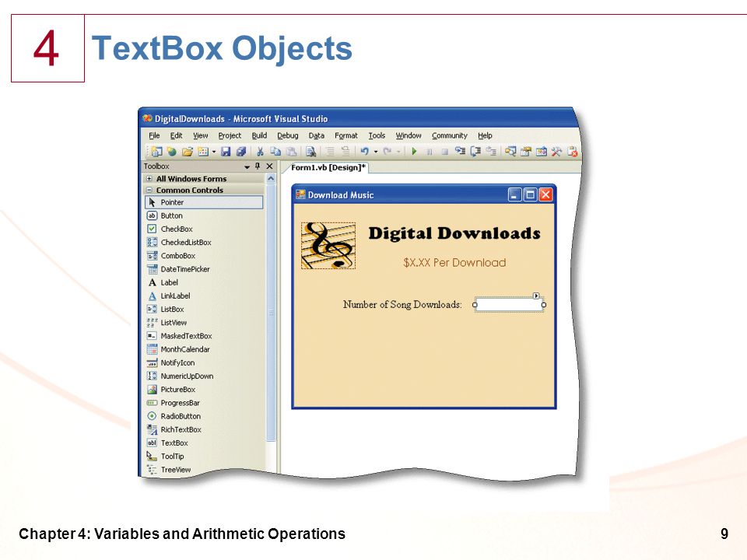Select the CheckedListBox control in Toolbox
The width and height of the screenshot is (747, 560).
pos(204,243)
